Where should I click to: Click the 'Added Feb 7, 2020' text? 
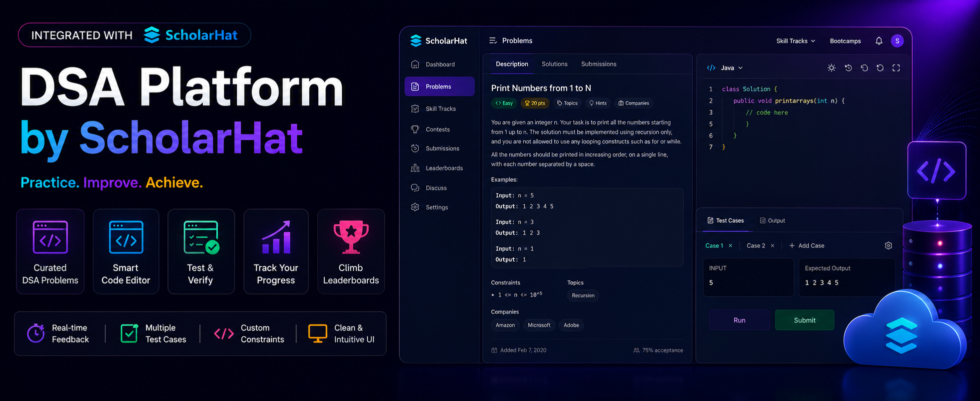tap(523, 350)
